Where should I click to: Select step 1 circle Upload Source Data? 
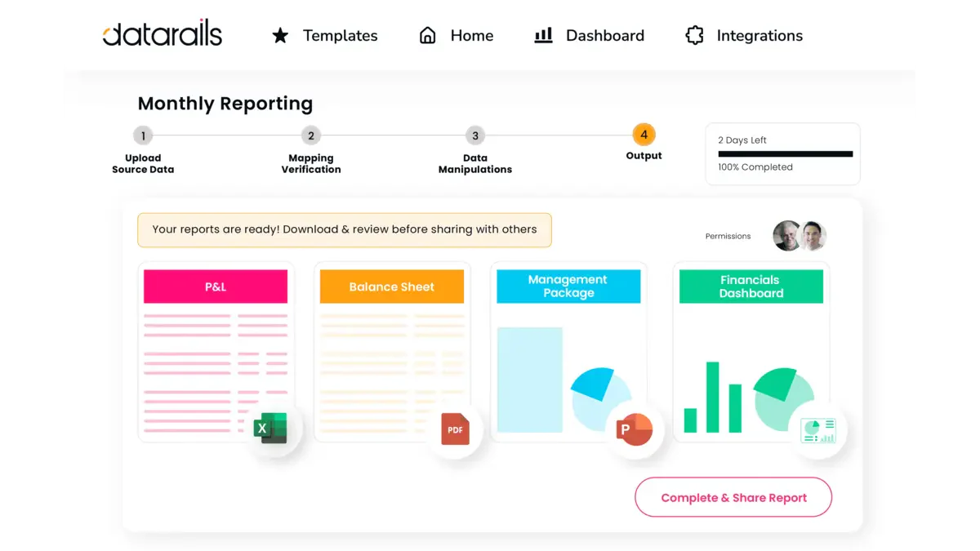[143, 136]
